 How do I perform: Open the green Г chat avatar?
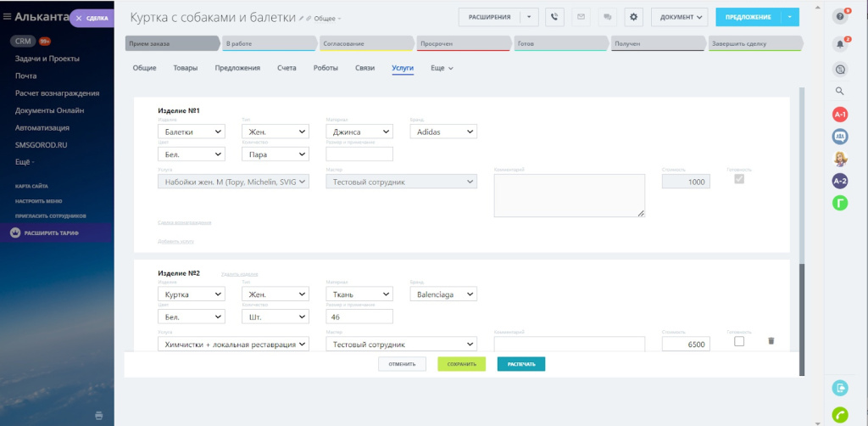840,203
